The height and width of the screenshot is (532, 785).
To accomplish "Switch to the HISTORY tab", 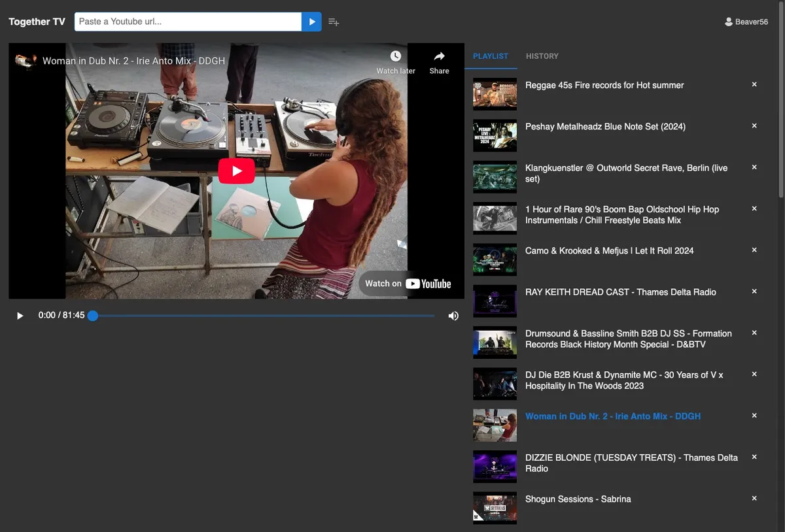I will coord(542,56).
